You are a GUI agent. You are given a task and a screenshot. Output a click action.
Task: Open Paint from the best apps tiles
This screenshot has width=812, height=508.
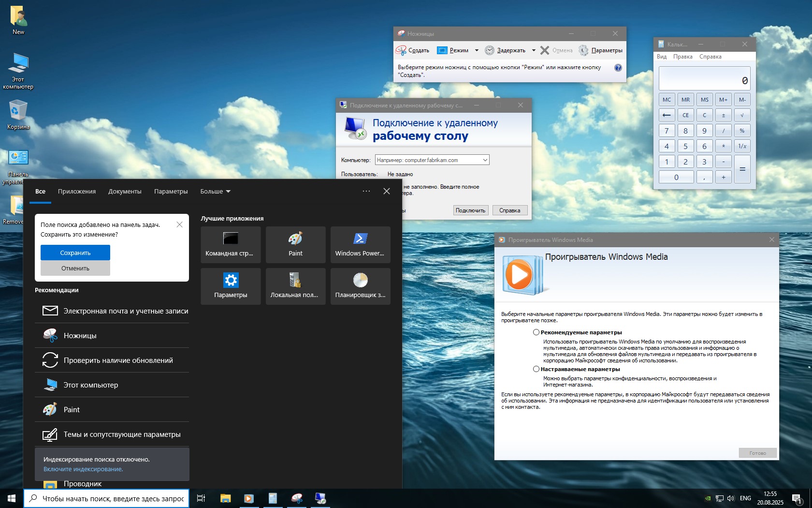click(x=295, y=244)
